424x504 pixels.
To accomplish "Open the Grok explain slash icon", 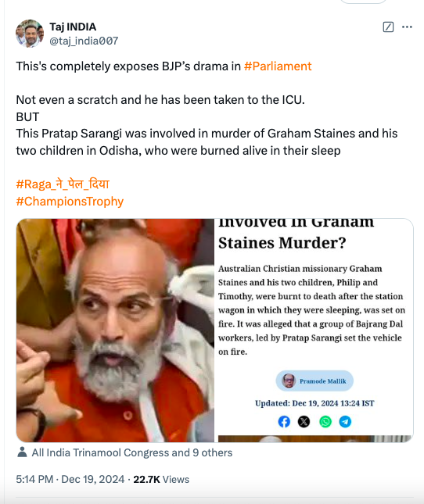I will 388,27.
